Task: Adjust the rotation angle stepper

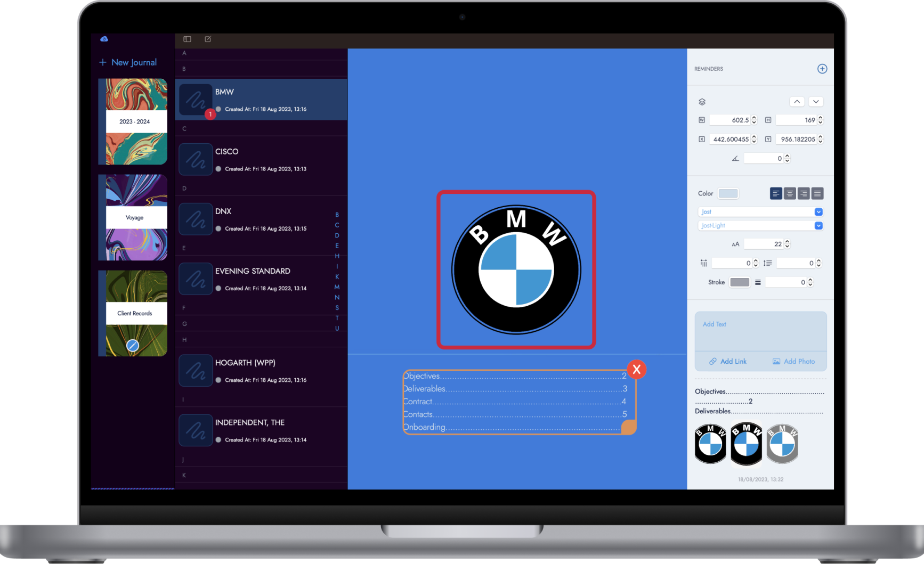Action: click(x=788, y=159)
